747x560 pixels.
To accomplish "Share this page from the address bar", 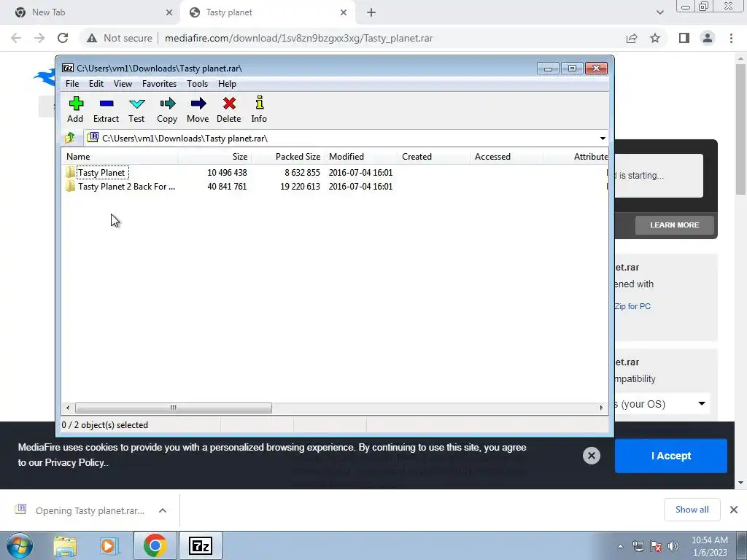I will tap(632, 38).
